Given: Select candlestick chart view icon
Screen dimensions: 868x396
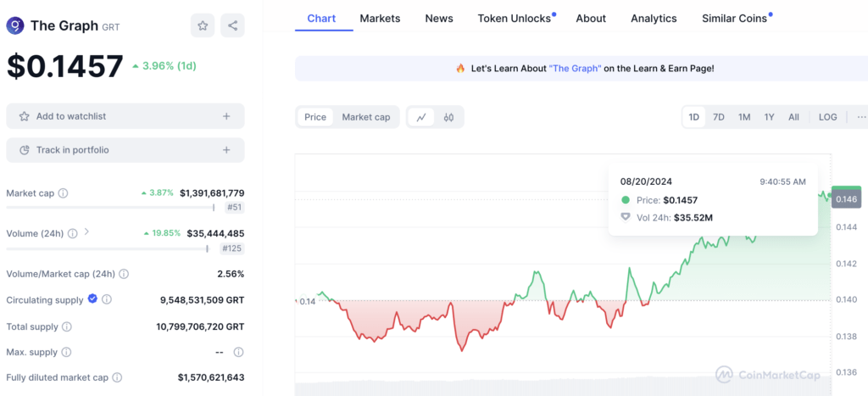Looking at the screenshot, I should point(449,117).
